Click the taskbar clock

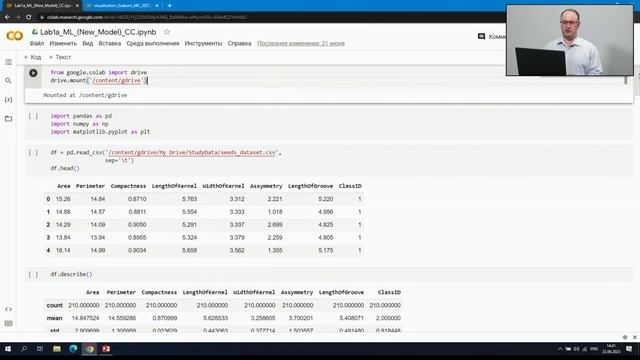[x=611, y=349]
